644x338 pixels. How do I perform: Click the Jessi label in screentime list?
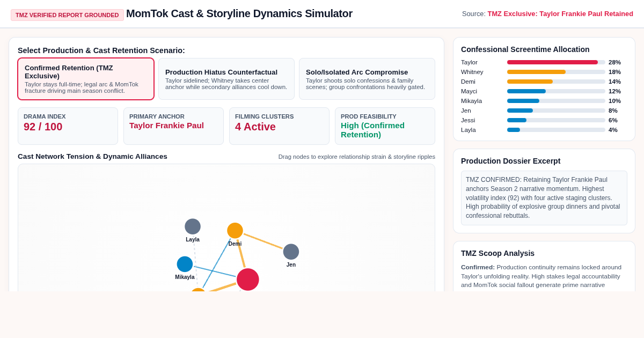(x=468, y=120)
